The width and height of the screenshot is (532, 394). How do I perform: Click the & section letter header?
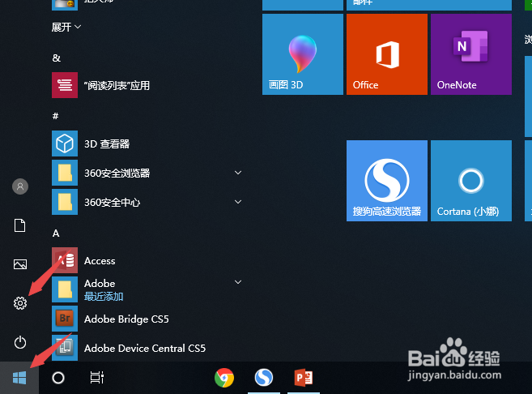point(57,58)
